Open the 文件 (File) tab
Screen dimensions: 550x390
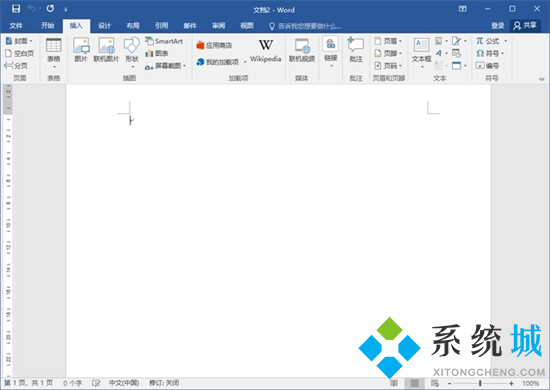(x=16, y=26)
